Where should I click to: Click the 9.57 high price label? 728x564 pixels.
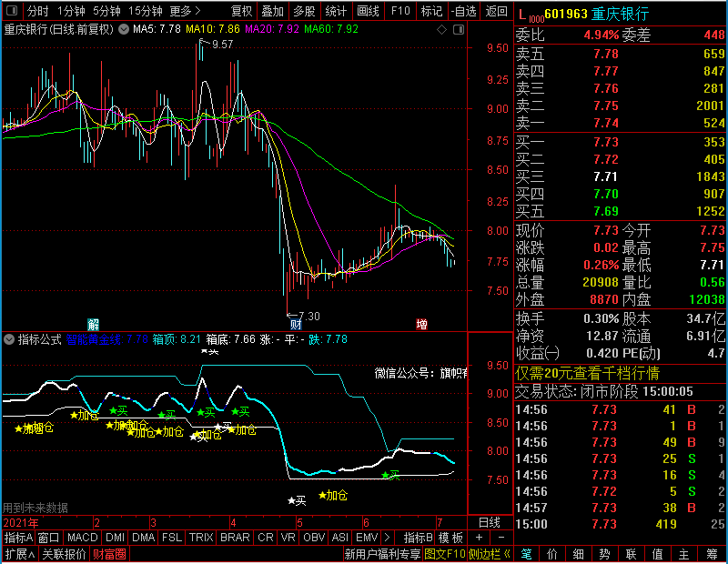222,44
